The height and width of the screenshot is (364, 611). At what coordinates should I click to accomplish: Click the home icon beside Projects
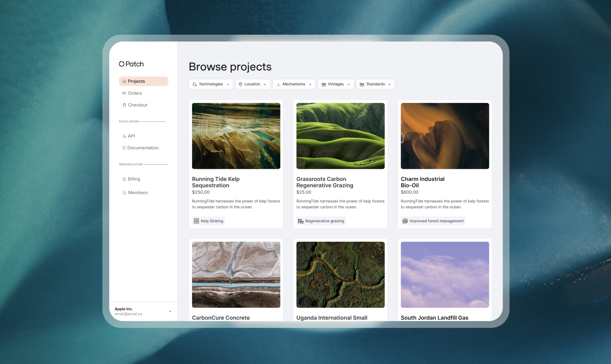124,81
